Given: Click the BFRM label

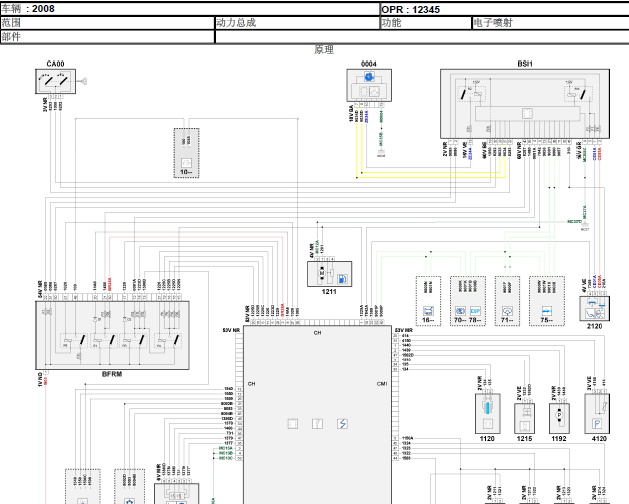Looking at the screenshot, I should pyautogui.click(x=112, y=374).
